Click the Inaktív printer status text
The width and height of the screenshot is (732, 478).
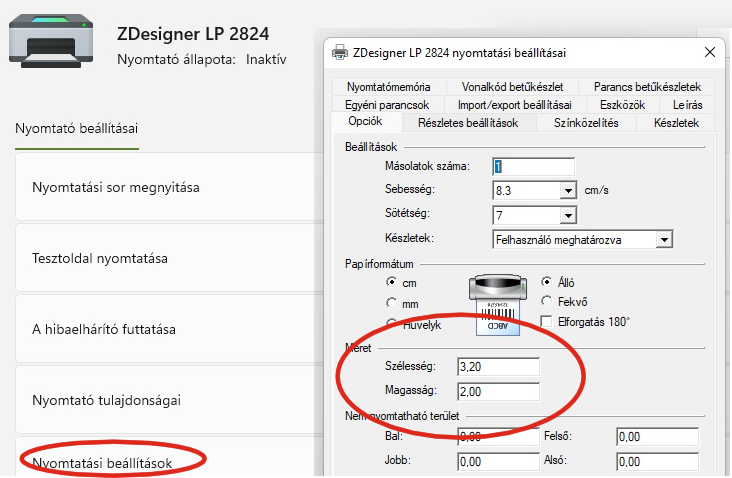(x=266, y=59)
